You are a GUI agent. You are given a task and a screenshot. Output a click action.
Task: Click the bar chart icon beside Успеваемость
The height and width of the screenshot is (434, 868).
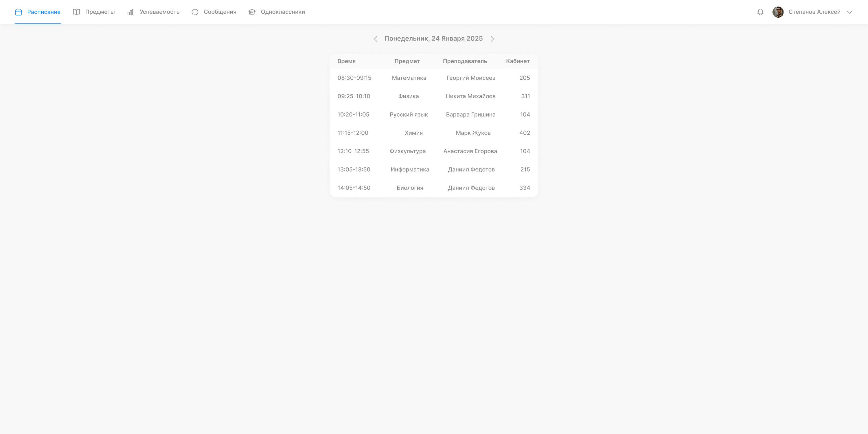[x=131, y=12]
